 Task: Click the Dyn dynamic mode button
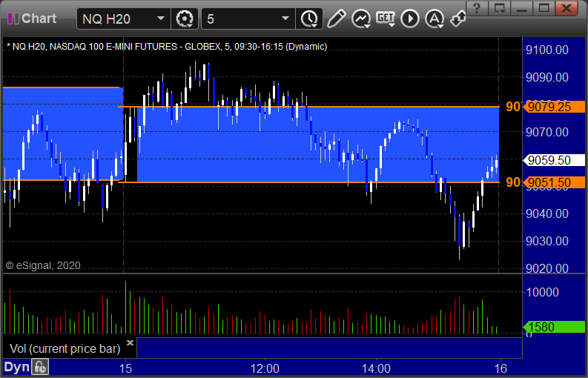click(x=16, y=367)
